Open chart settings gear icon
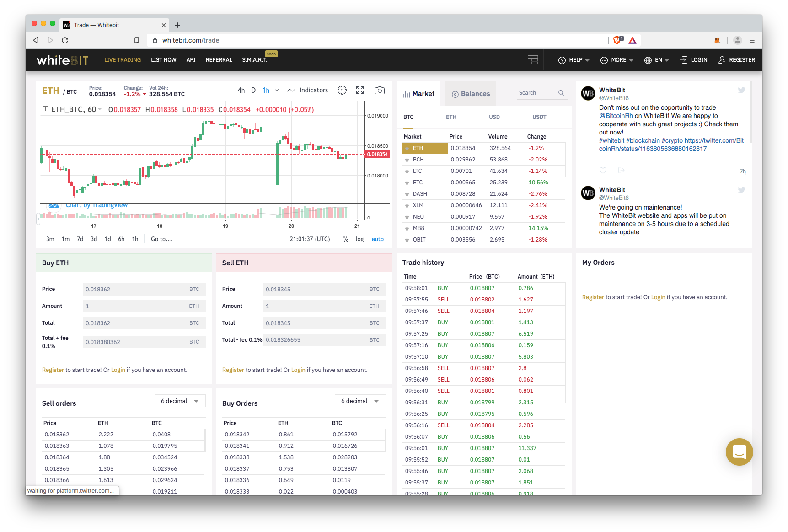 [x=342, y=90]
